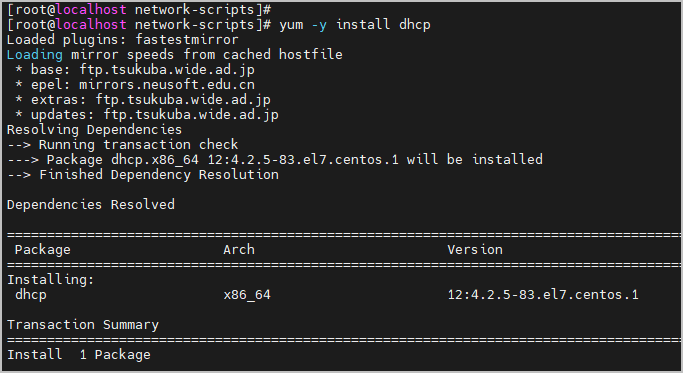Viewport: 683px width, 373px height.
Task: Click the 'Install 1 Package' line
Action: click(78, 355)
